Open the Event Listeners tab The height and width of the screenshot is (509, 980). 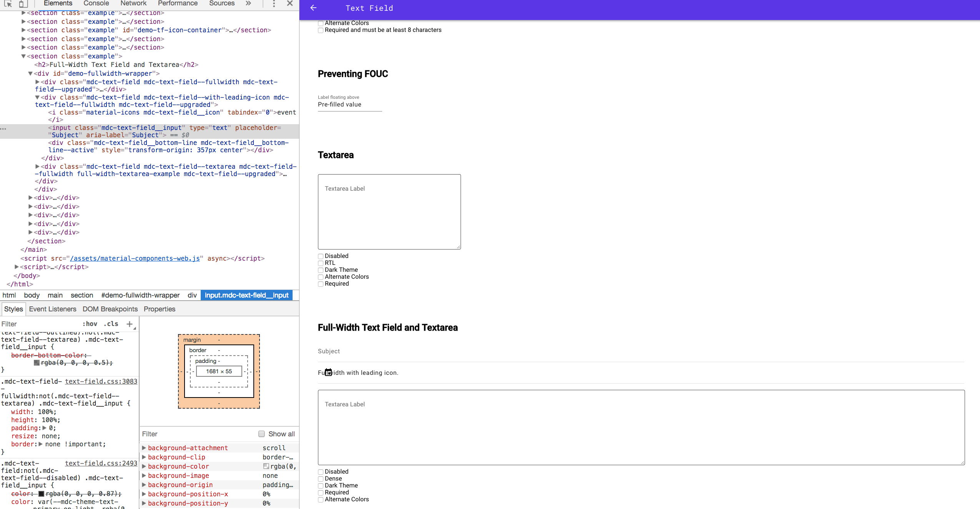point(53,309)
